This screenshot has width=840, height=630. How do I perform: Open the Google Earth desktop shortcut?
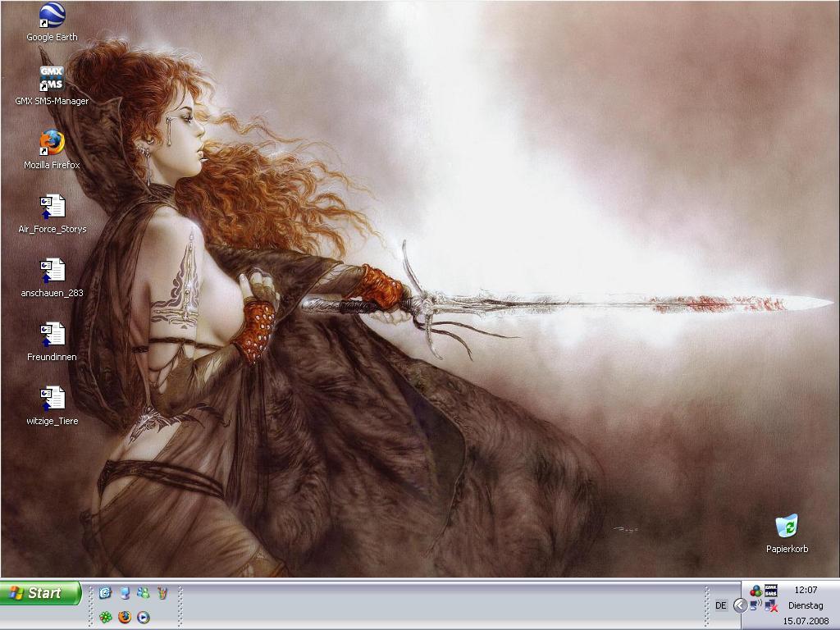point(52,16)
